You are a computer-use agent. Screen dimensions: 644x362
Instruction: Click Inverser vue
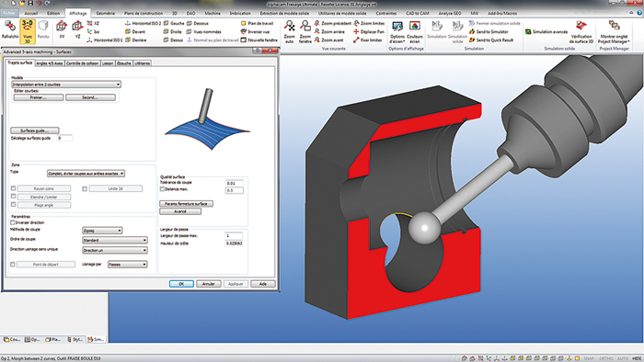pyautogui.click(x=255, y=31)
